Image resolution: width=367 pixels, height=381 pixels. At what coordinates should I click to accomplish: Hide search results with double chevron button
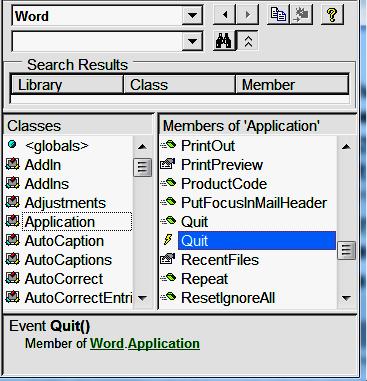[248, 41]
